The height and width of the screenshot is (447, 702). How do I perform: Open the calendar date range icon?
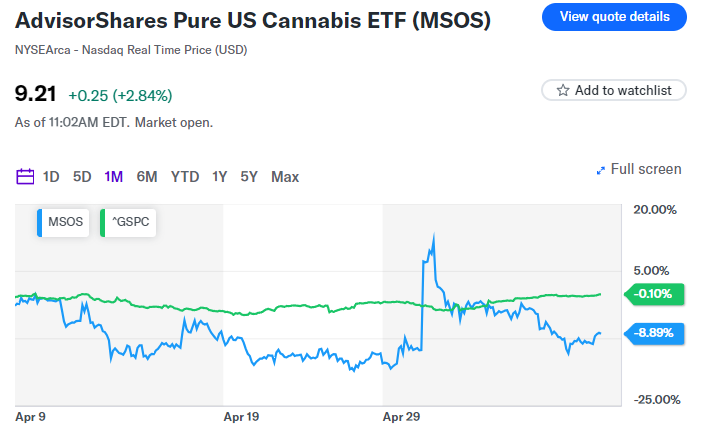click(25, 177)
